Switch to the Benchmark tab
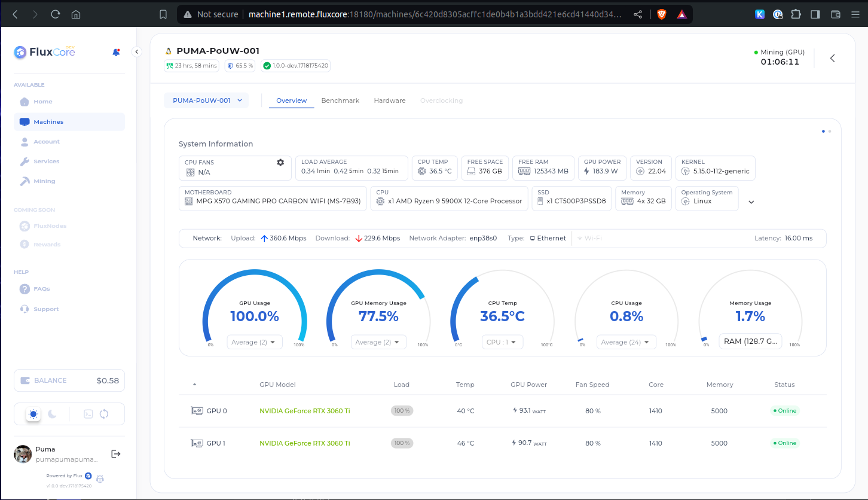Viewport: 868px width, 500px height. [x=340, y=100]
